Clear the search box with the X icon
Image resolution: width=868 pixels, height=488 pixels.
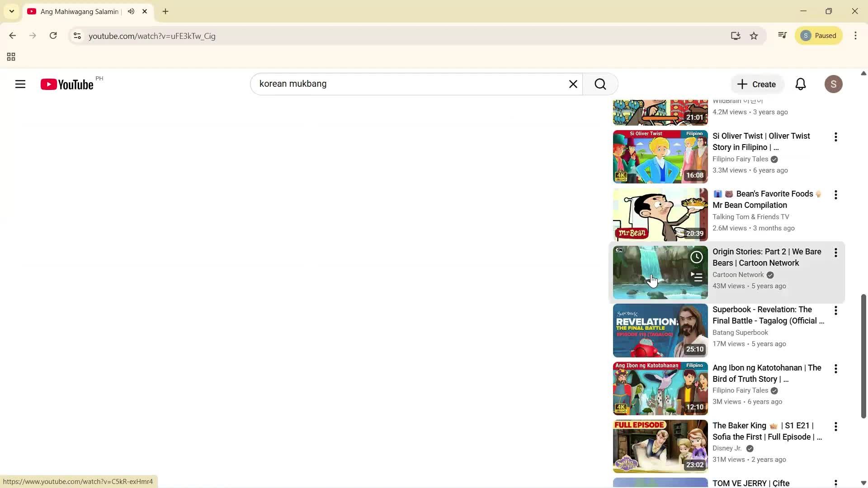[573, 84]
